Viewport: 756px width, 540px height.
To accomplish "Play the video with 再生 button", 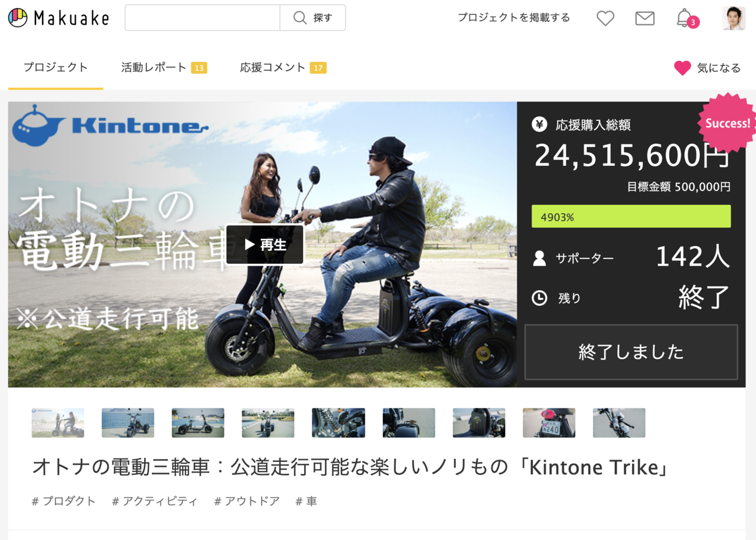I will click(265, 244).
